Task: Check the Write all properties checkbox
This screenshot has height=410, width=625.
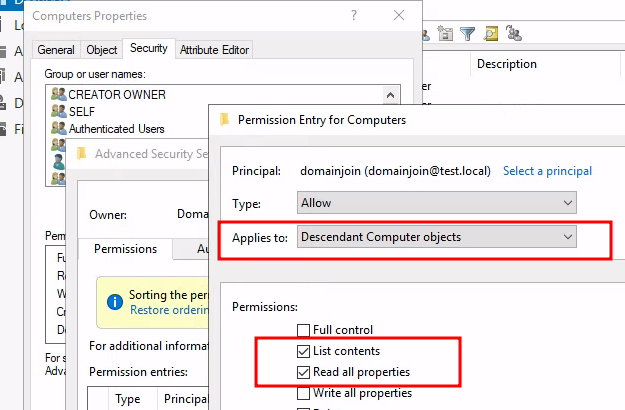Action: coord(303,394)
